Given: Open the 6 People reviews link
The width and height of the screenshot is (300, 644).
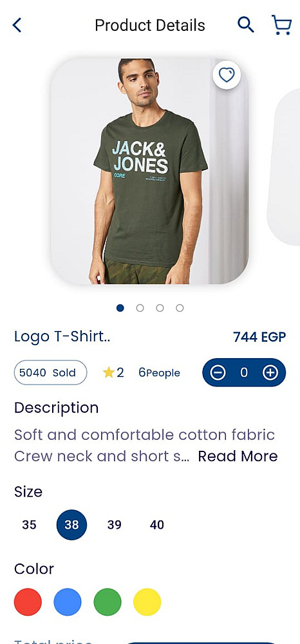Looking at the screenshot, I should (x=159, y=372).
